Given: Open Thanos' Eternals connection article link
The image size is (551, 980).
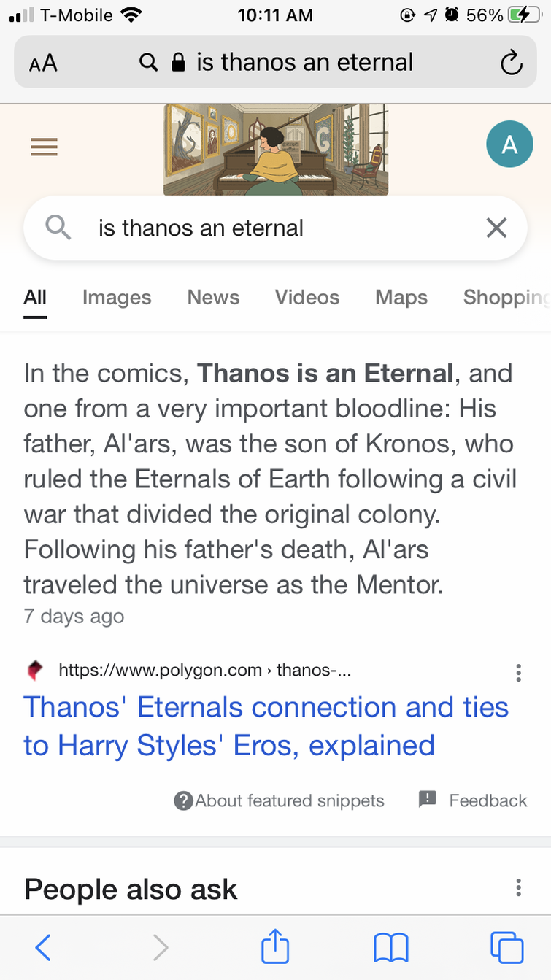Looking at the screenshot, I should click(x=266, y=726).
